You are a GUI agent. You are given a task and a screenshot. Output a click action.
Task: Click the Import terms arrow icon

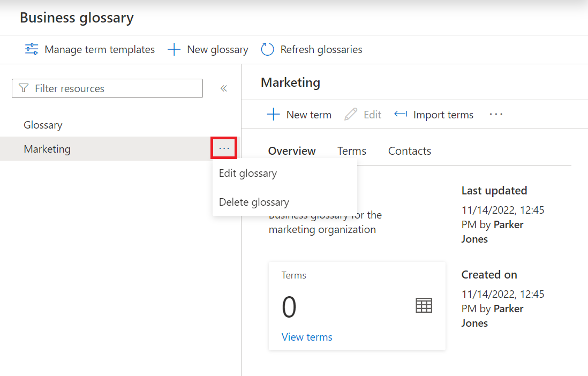pos(401,114)
